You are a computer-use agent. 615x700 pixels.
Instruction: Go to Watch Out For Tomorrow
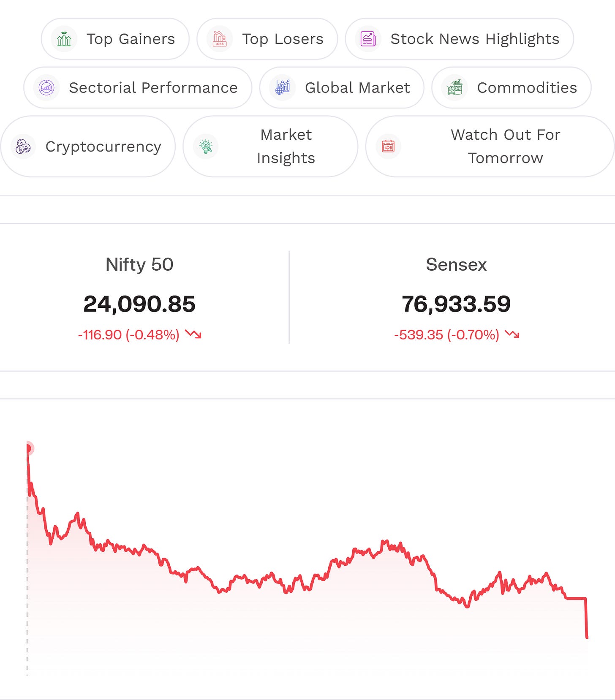click(x=490, y=147)
